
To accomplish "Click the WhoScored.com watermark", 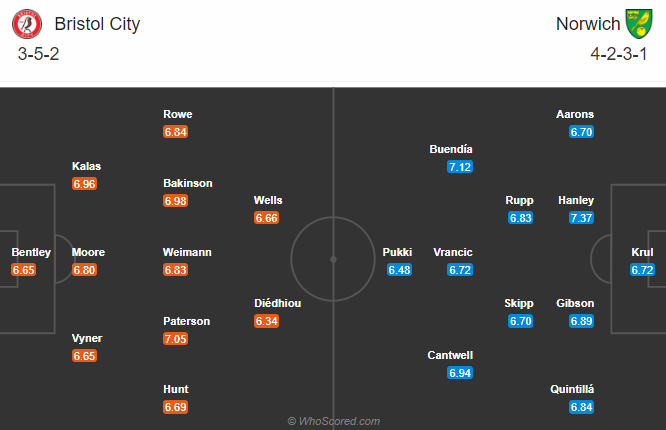I will [333, 421].
